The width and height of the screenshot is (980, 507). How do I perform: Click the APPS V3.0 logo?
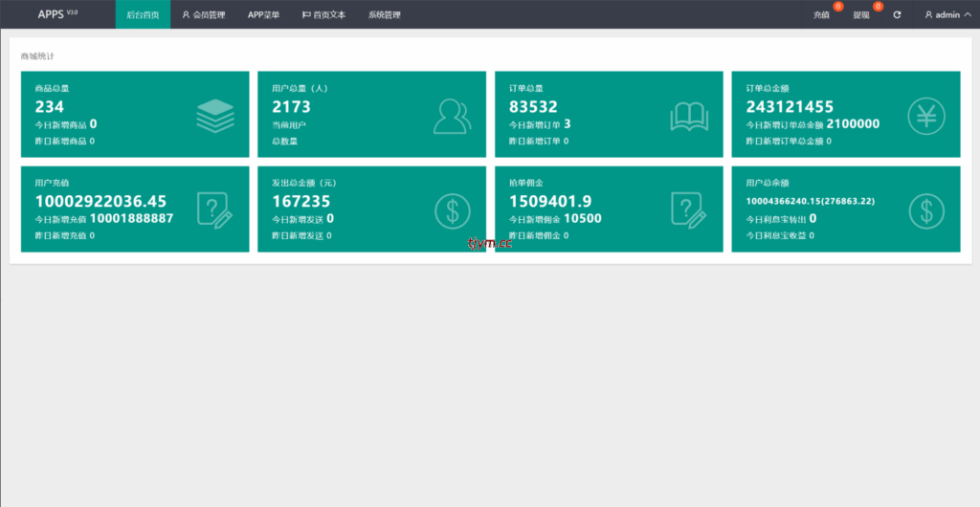click(57, 14)
